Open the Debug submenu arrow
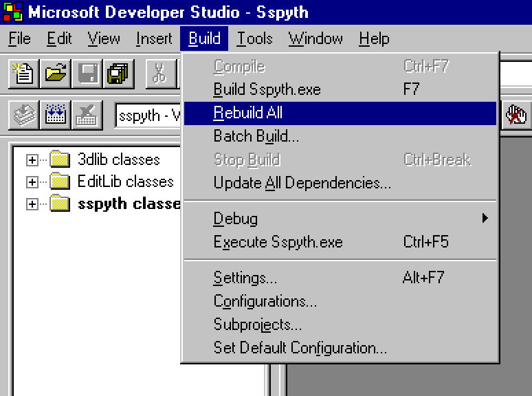 [x=485, y=218]
